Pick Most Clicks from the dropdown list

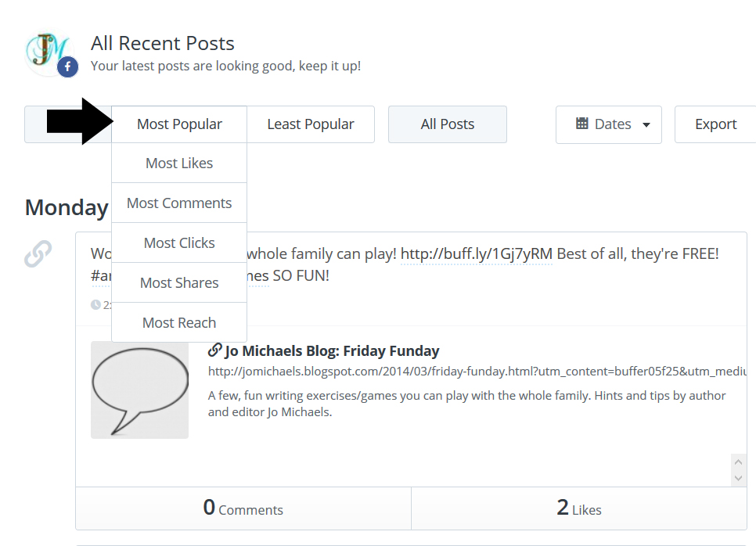(179, 243)
